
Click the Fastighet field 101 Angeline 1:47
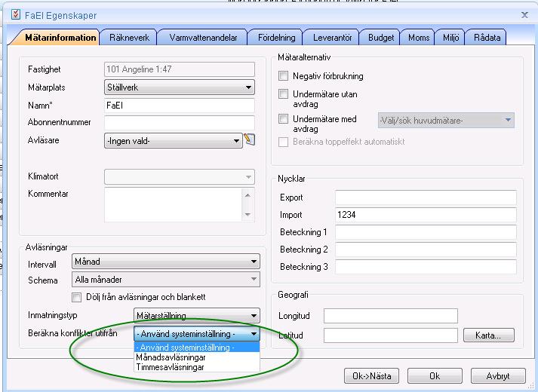point(180,69)
